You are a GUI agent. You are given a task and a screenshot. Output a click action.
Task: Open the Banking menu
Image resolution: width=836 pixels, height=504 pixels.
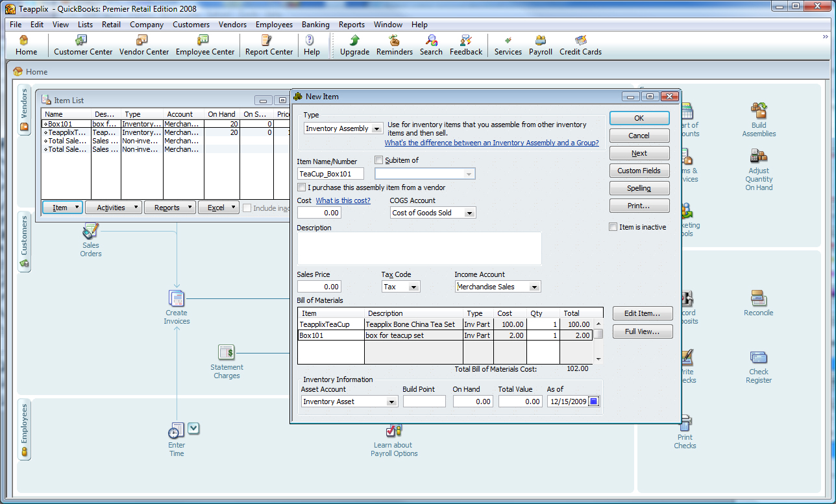[x=315, y=25]
